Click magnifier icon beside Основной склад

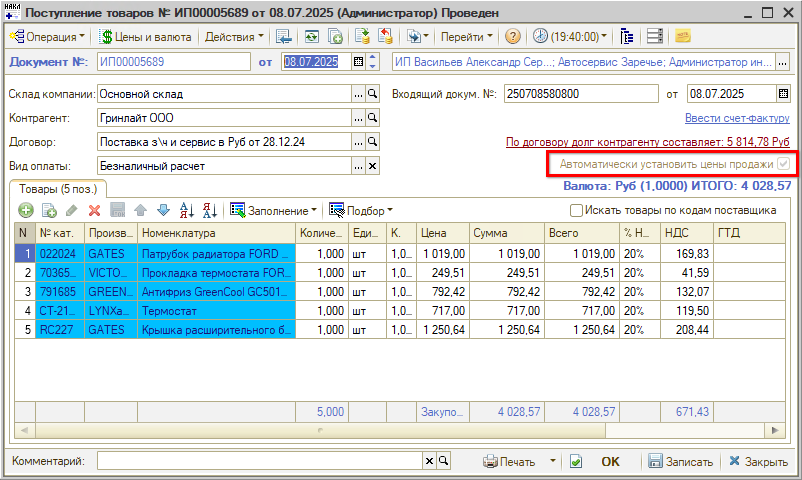pyautogui.click(x=372, y=94)
